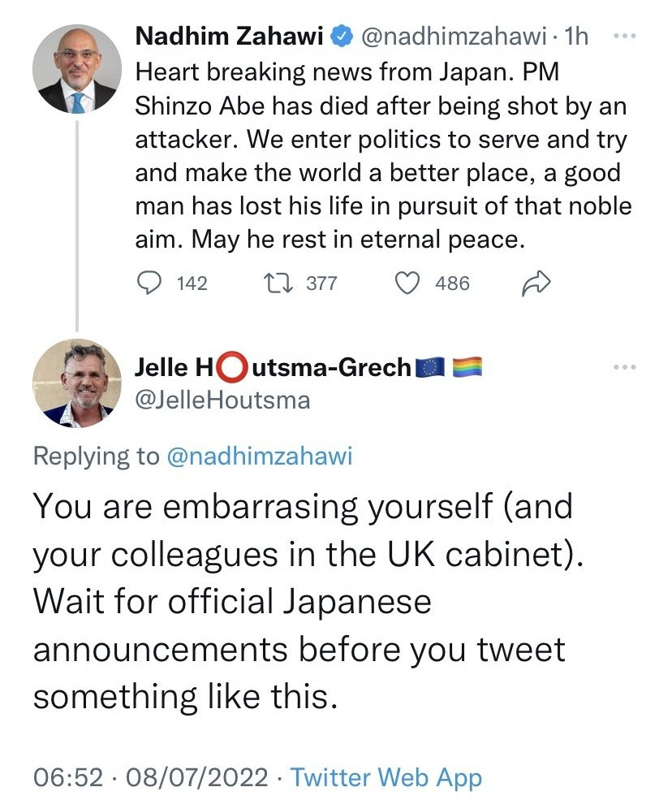Viewport: 672px width, 800px height.
Task: Visit the @JelleHoutsma handle
Action: tap(222, 400)
